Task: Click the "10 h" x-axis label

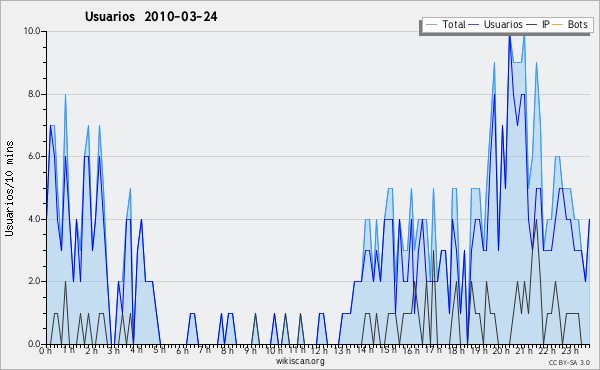Action: [x=274, y=350]
